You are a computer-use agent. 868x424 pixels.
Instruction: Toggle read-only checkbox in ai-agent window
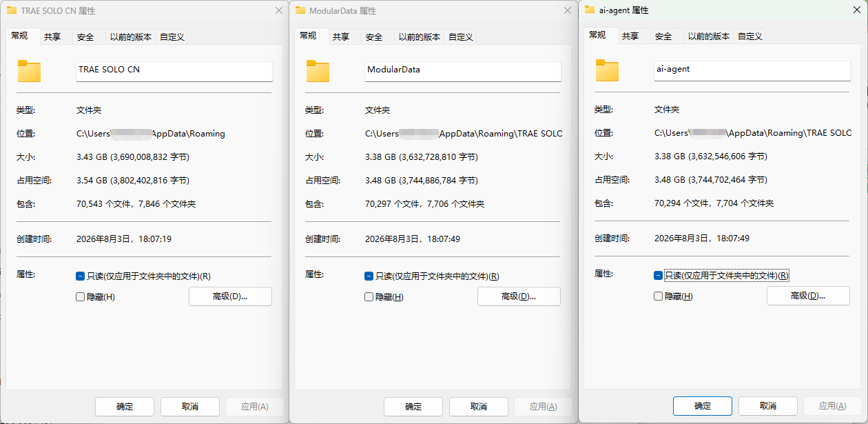tap(659, 276)
